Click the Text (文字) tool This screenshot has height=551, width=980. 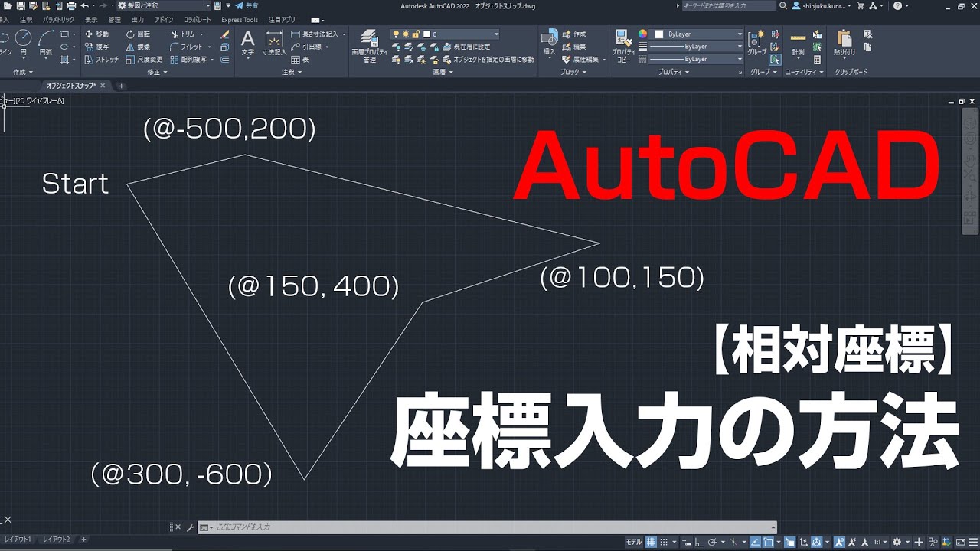[247, 44]
